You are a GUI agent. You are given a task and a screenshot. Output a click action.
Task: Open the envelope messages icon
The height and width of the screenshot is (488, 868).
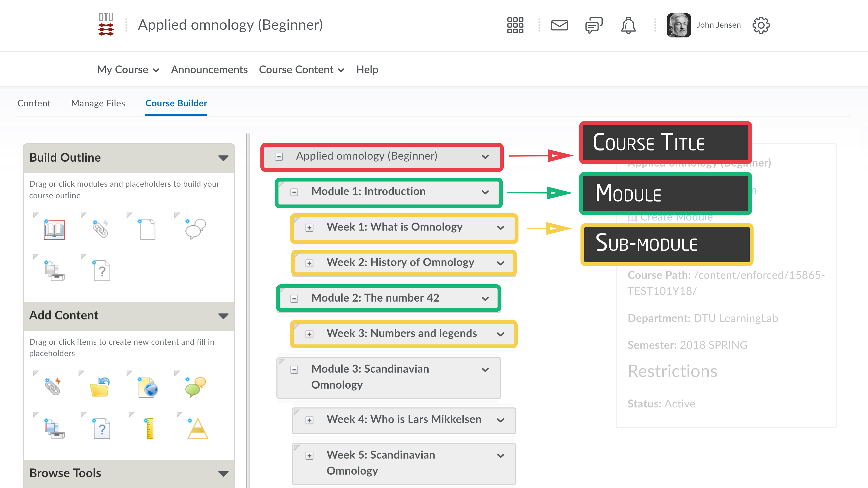[559, 25]
